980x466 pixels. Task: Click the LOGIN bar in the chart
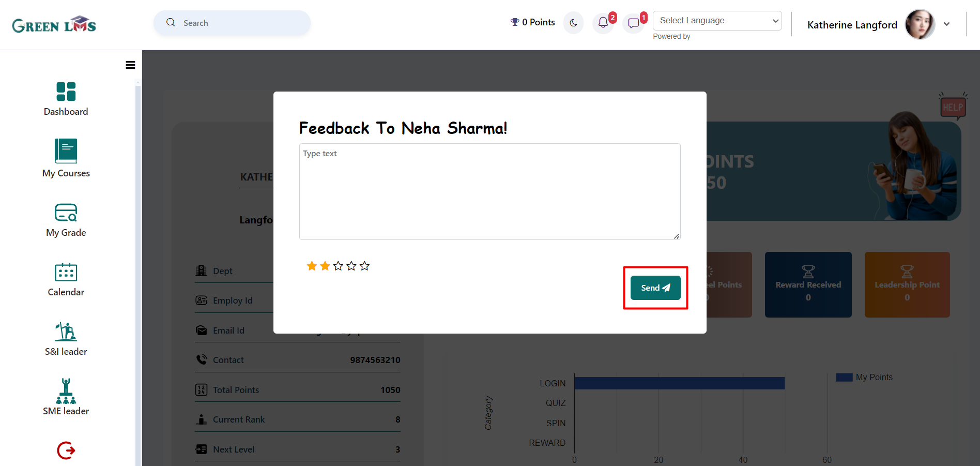(x=680, y=383)
